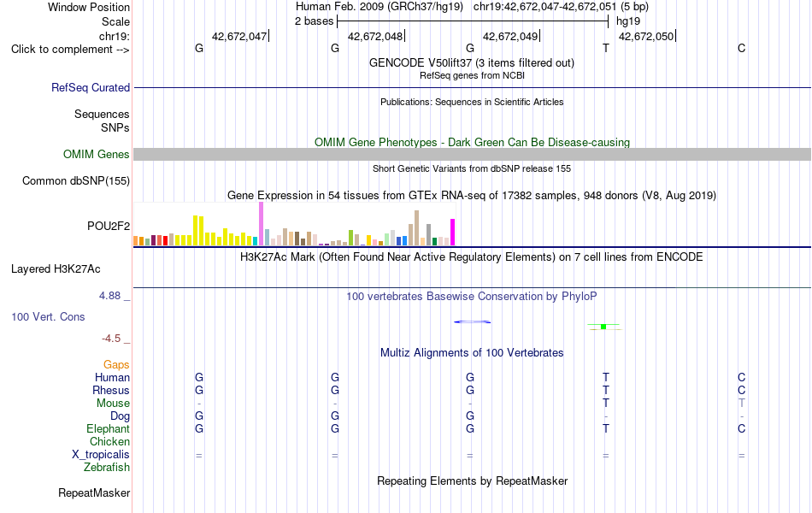This screenshot has width=812, height=513.
Task: Click the 4.88 PhyloP upper limit value
Action: pos(109,296)
